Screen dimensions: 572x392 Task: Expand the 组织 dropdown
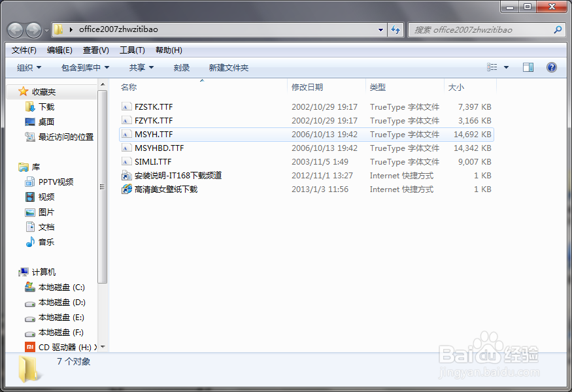pyautogui.click(x=29, y=67)
